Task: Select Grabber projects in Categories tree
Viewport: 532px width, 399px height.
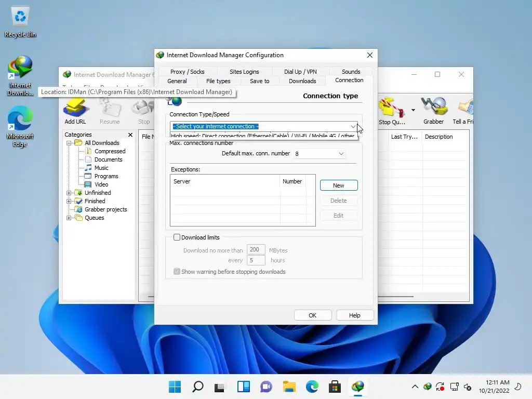Action: 105,209
